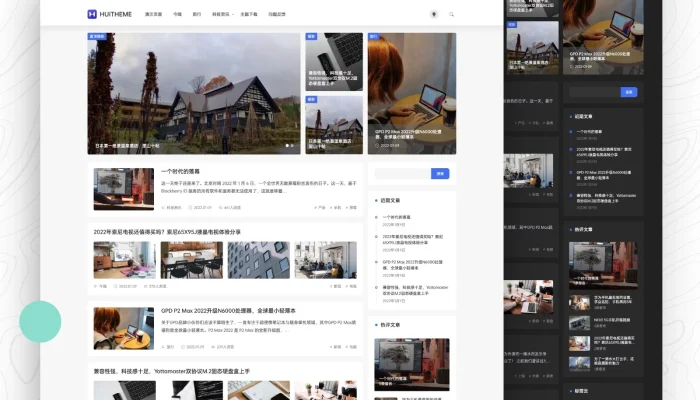The height and width of the screenshot is (400, 700).
Task: Open the Sony TV article title 2022年索尼电视
Action: [167, 231]
